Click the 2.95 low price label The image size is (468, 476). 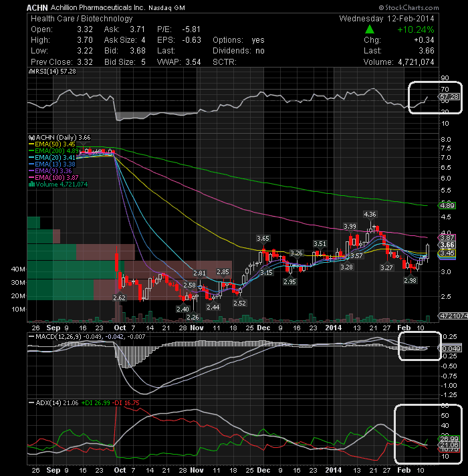point(290,281)
